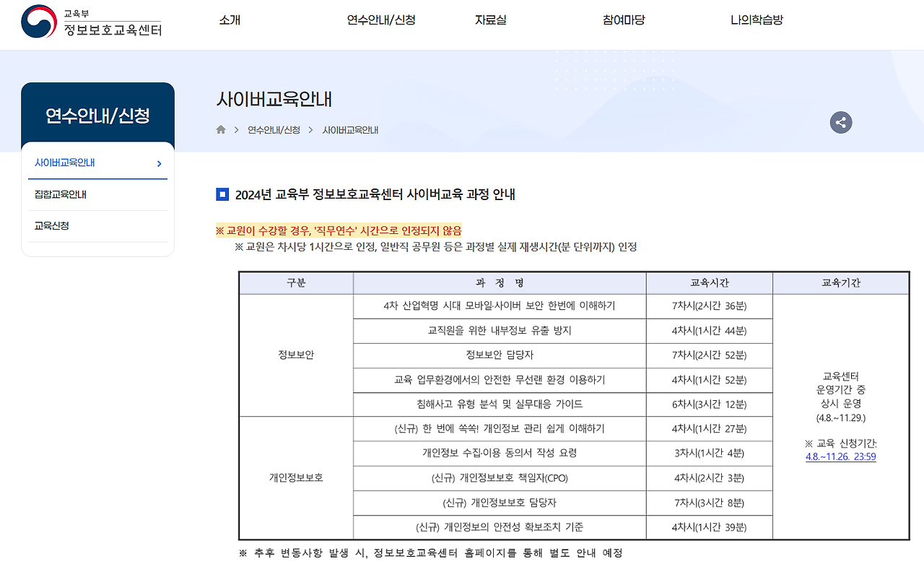Select the 정보보안 담당자 course row

coord(498,355)
